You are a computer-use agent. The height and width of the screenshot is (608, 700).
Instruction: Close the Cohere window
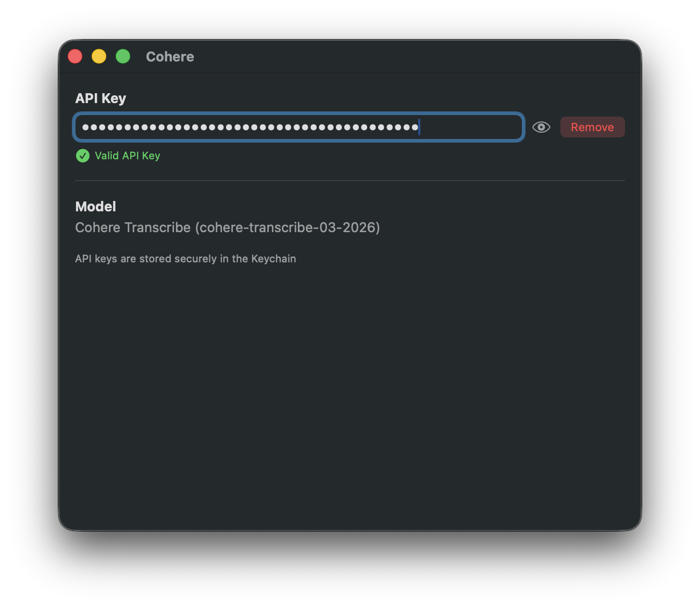click(75, 56)
